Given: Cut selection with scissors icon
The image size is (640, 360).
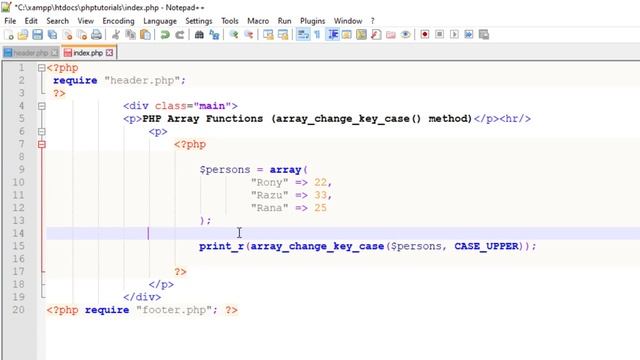Looking at the screenshot, I should point(116,35).
